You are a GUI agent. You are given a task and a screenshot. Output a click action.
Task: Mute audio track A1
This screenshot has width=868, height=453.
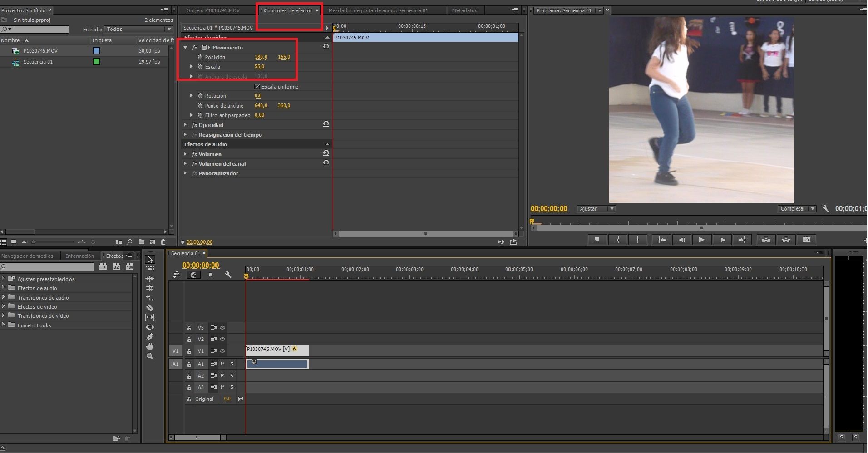(222, 364)
